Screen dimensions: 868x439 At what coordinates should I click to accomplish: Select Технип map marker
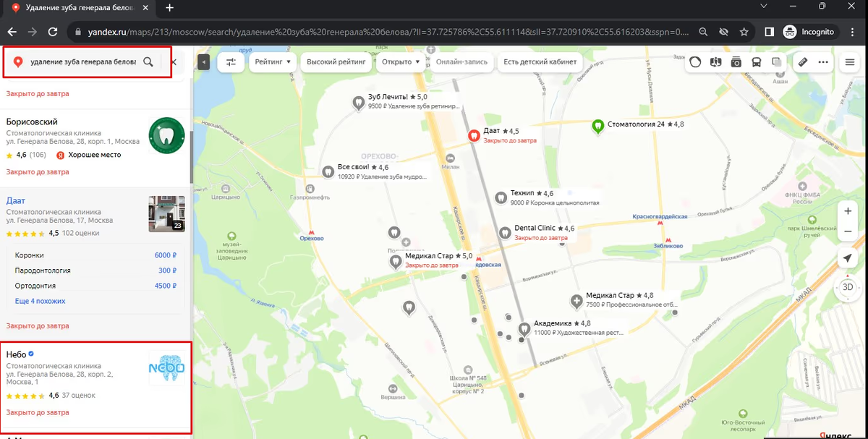click(x=500, y=197)
